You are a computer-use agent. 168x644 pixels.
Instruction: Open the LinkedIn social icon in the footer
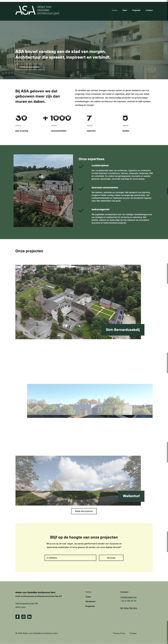coord(29,617)
